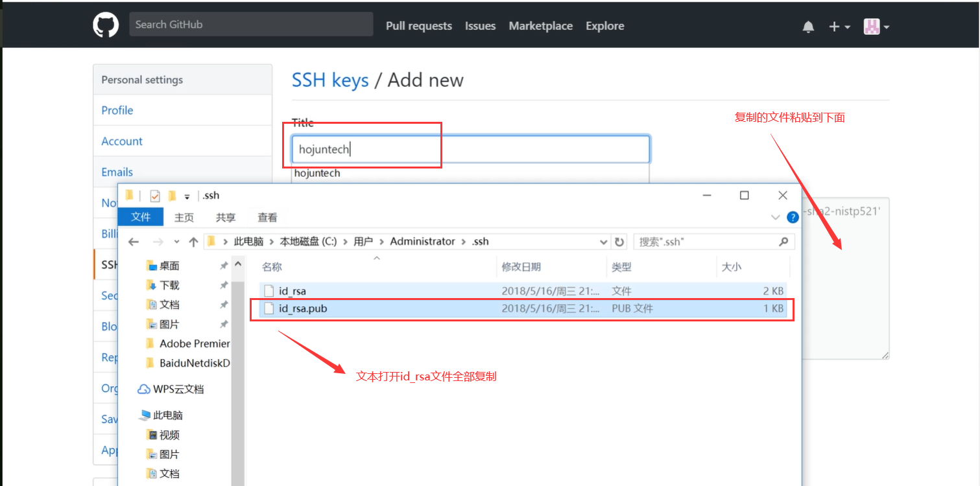Image resolution: width=980 pixels, height=486 pixels.
Task: Select 此电脑 in navigation pane
Action: pos(161,415)
